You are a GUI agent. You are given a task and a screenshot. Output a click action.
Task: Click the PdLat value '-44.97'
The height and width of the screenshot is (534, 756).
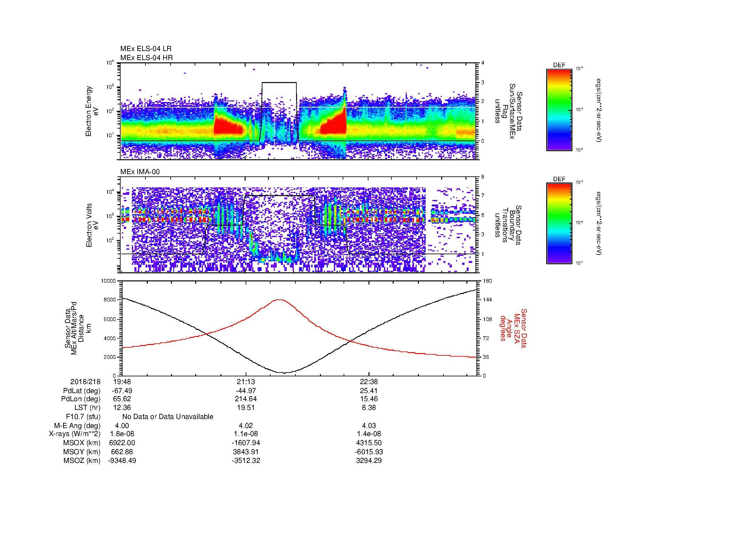[x=246, y=391]
